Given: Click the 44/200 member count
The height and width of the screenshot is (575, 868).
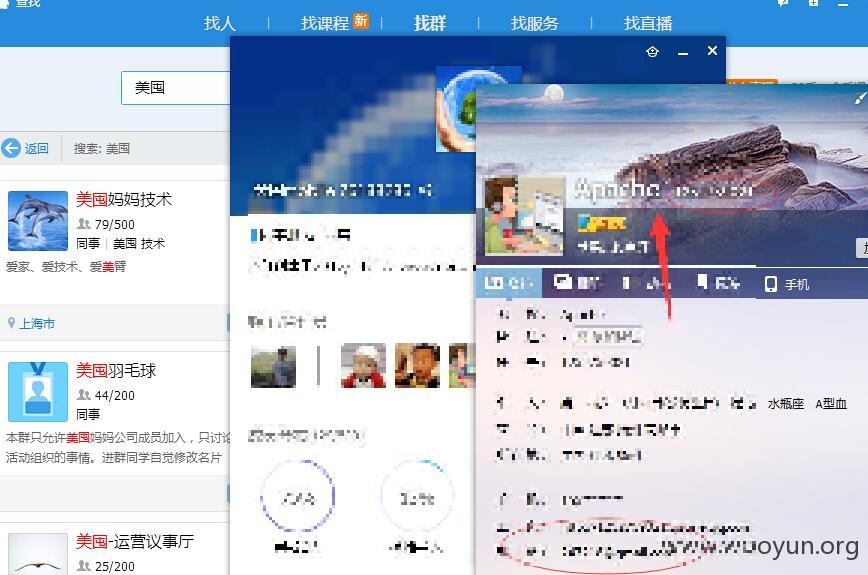Looking at the screenshot, I should pos(115,395).
